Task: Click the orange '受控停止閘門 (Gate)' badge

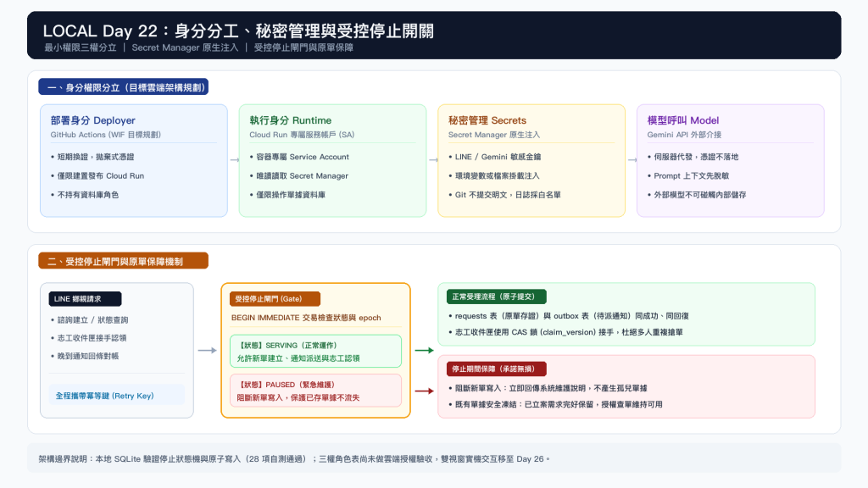Action: click(x=275, y=299)
